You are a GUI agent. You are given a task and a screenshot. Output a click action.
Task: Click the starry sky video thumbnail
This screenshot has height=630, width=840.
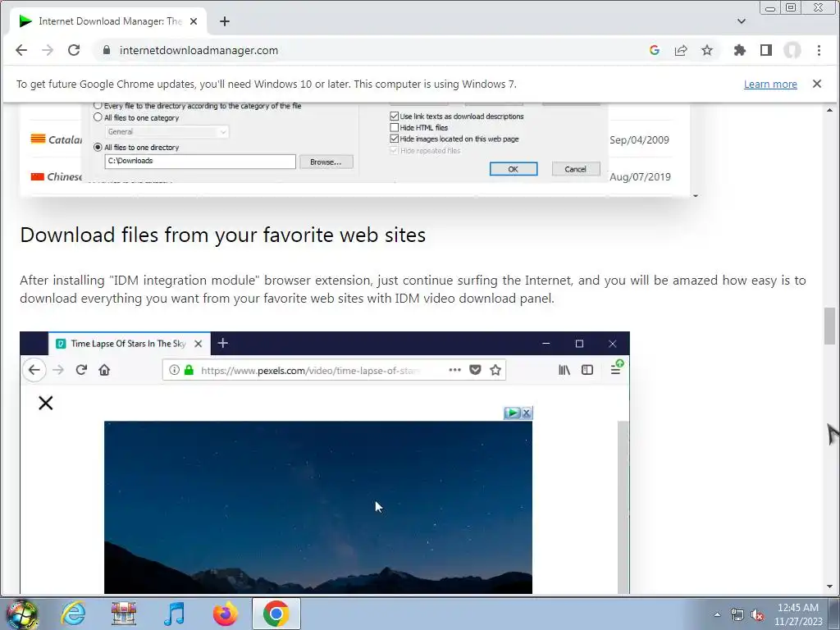coord(318,507)
